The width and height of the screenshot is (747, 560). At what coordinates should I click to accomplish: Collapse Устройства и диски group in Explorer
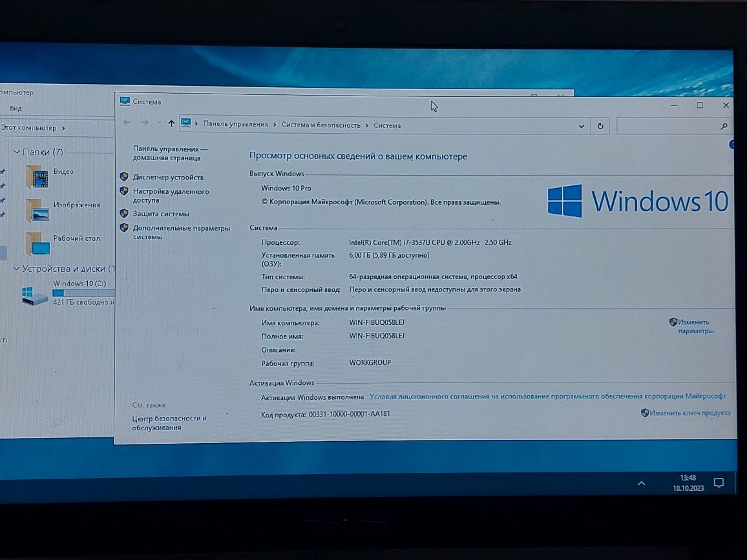[x=16, y=269]
